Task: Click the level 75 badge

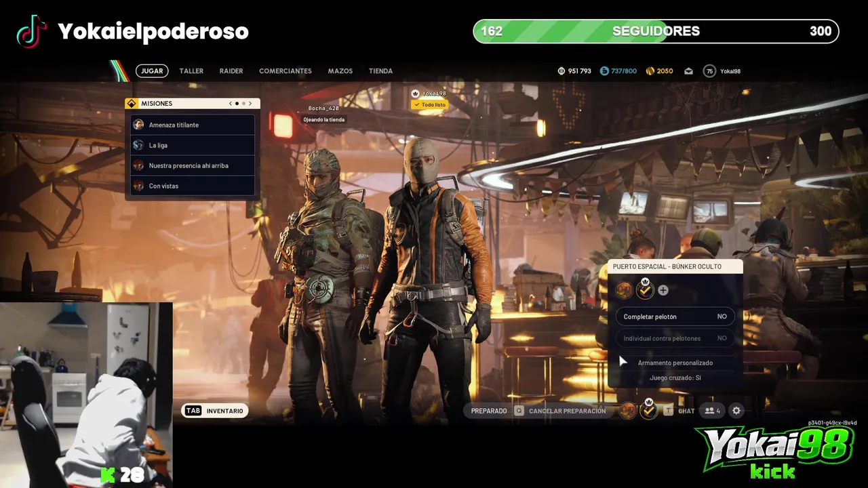Action: coord(709,71)
